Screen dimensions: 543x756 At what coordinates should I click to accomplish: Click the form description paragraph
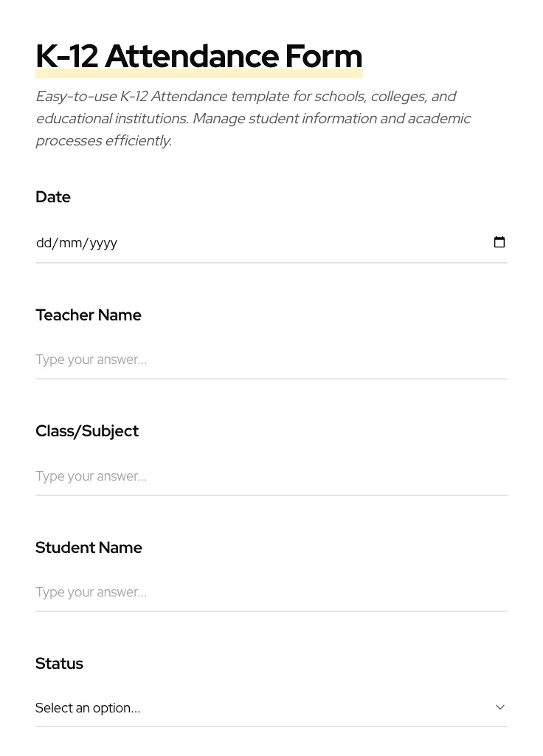253,118
